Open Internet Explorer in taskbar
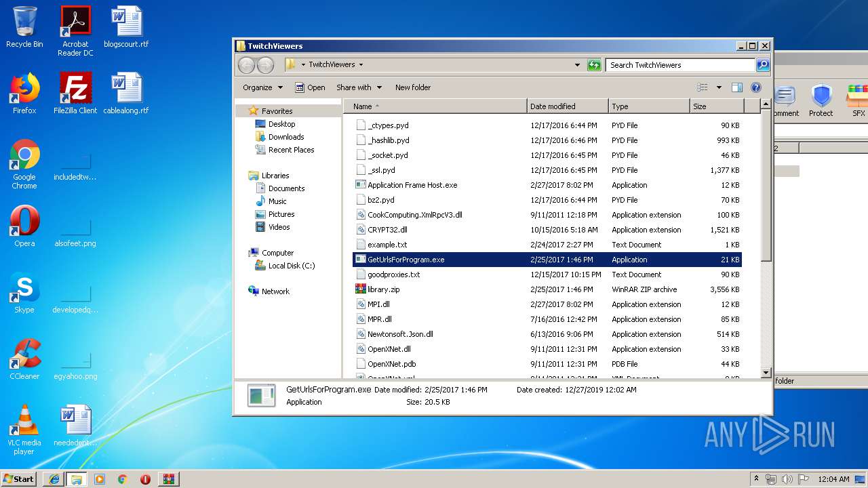868x488 pixels. point(54,479)
